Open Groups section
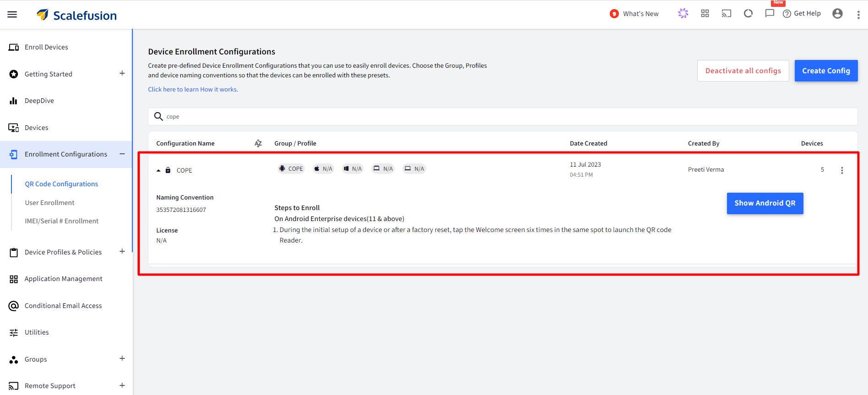The height and width of the screenshot is (395, 868). (x=36, y=359)
